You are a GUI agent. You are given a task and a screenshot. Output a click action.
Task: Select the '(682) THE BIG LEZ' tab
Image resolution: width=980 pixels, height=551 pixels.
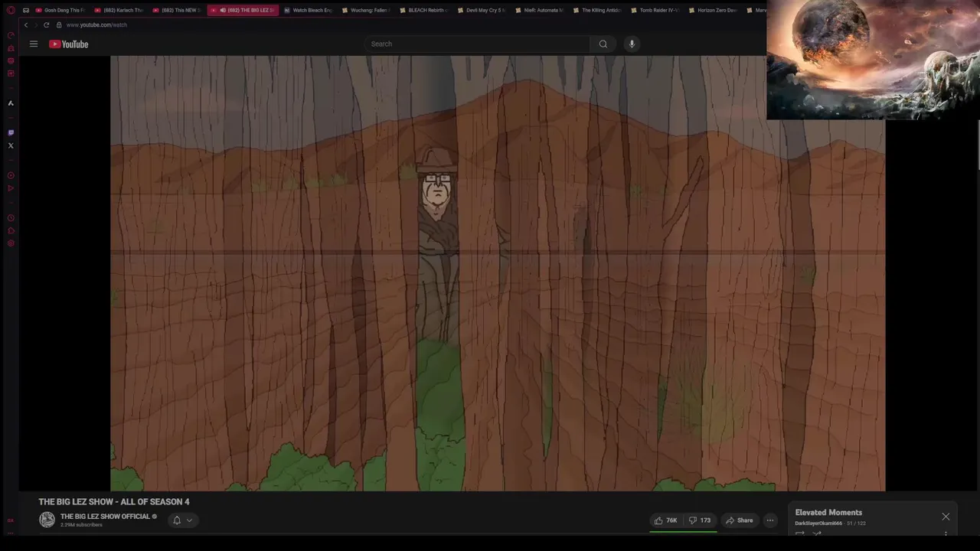243,10
